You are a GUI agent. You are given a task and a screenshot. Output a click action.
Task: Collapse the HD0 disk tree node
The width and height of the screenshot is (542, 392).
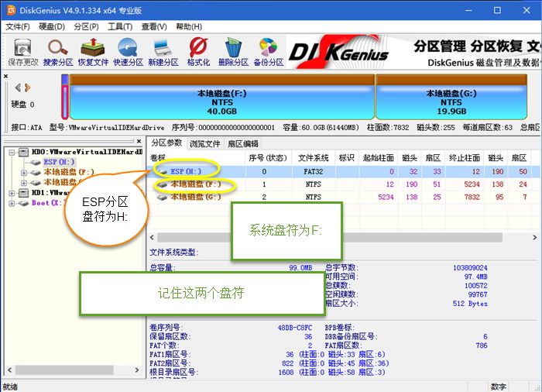point(12,152)
